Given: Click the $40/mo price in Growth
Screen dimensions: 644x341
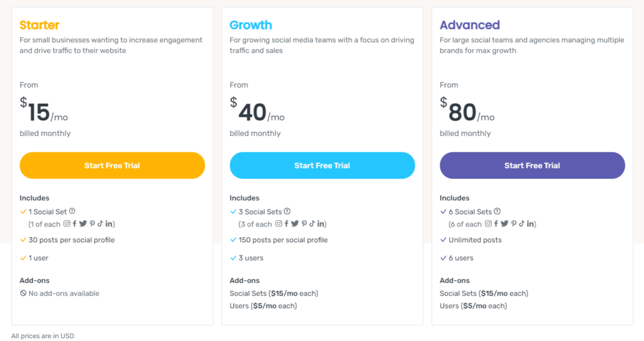Looking at the screenshot, I should 257,111.
